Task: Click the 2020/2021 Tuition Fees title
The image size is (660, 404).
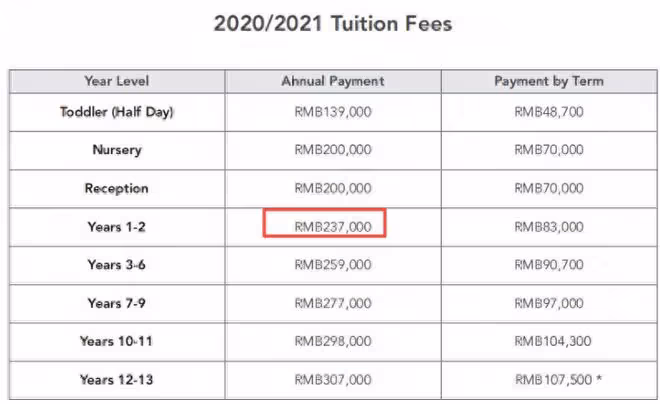Action: (333, 24)
